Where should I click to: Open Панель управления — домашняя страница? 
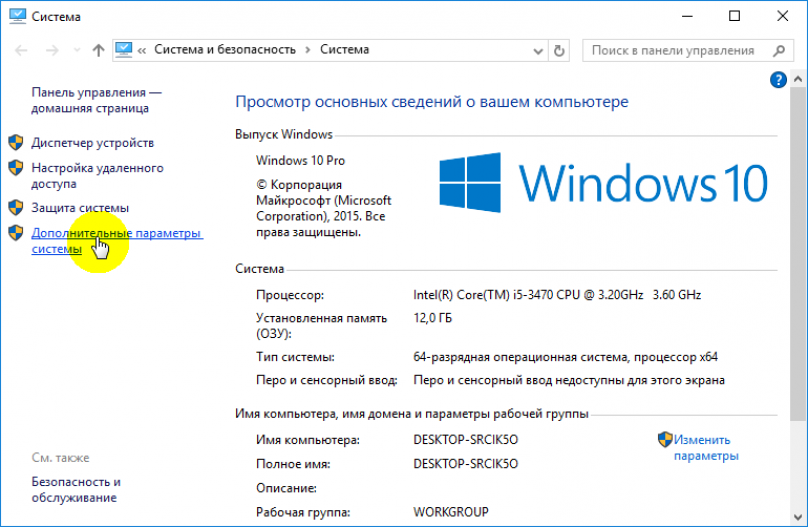click(96, 100)
